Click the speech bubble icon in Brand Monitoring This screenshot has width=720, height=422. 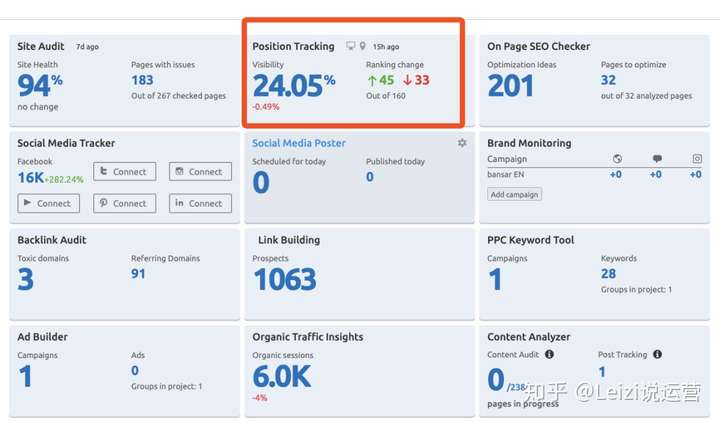pos(657,159)
